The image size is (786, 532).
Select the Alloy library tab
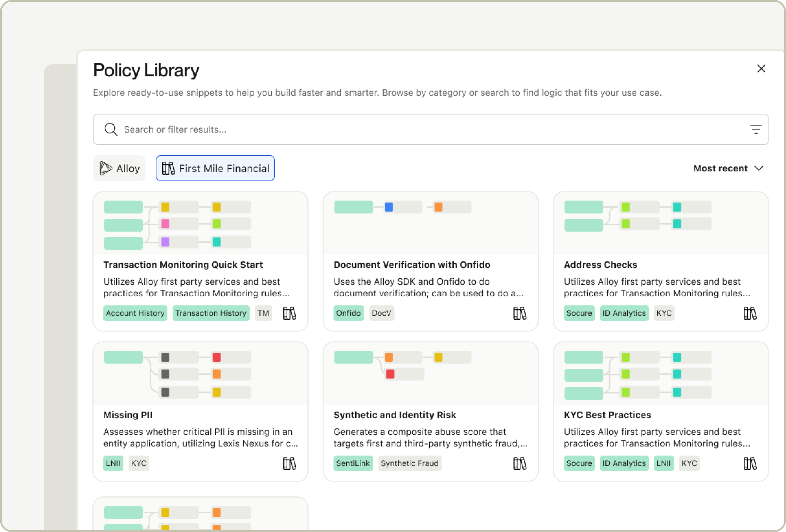pos(120,168)
